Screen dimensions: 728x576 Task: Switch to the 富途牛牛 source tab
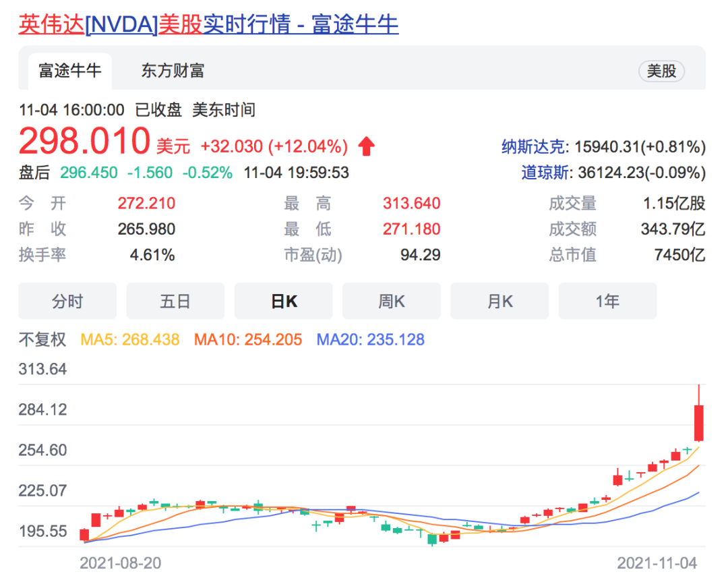click(69, 71)
